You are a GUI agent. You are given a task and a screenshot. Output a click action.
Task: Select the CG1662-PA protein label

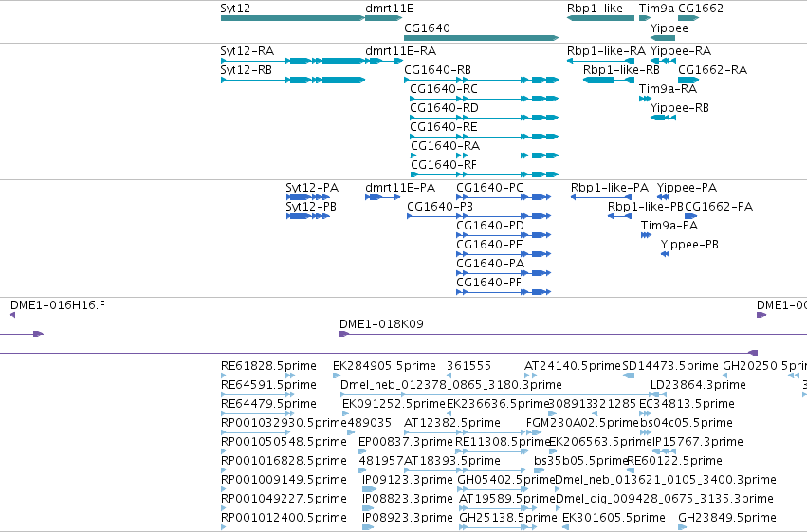click(x=719, y=207)
